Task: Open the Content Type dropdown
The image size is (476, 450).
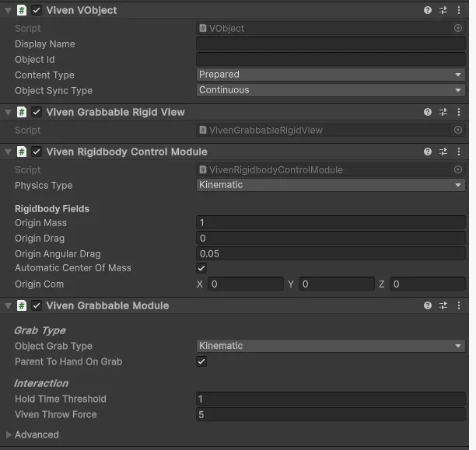Action: (331, 75)
